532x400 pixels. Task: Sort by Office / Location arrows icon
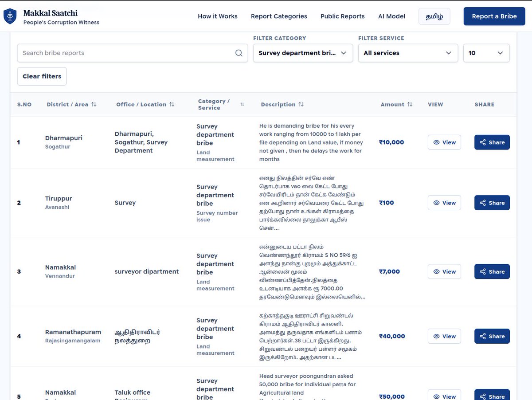172,105
